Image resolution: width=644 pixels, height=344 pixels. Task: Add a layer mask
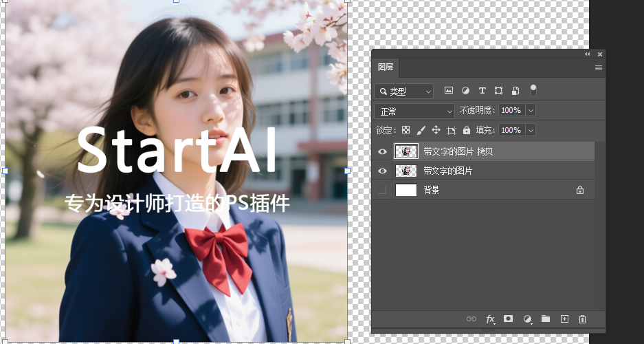click(509, 319)
